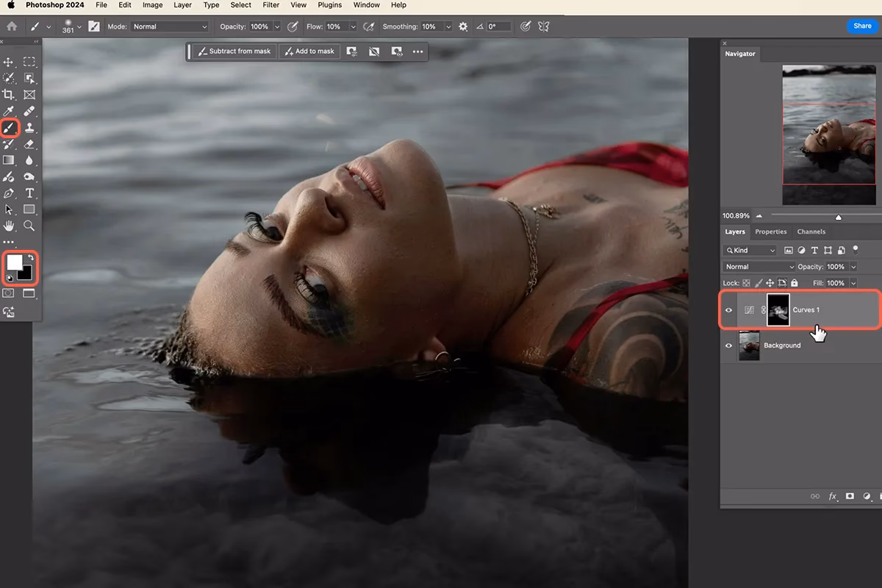Open the brush blending Mode dropdown

[170, 26]
